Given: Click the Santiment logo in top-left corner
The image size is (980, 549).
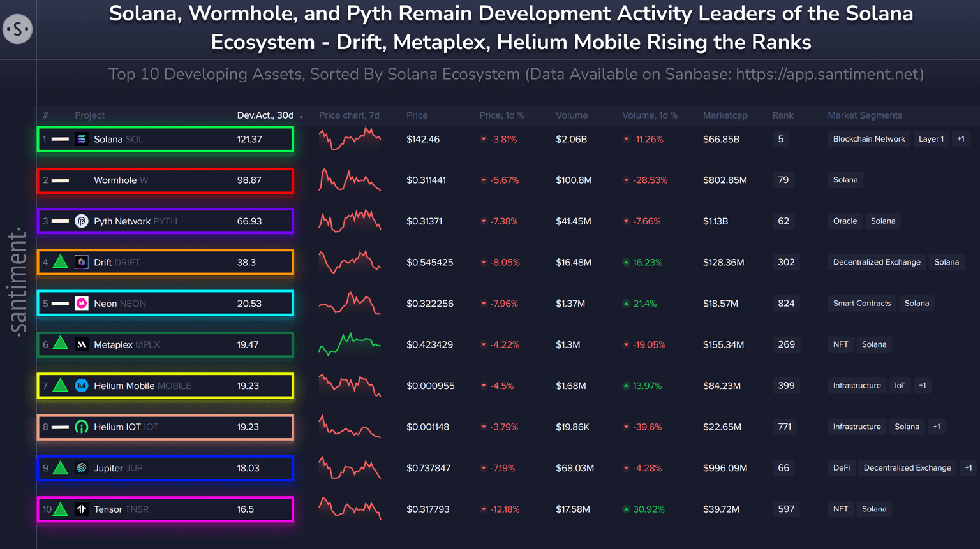Looking at the screenshot, I should tap(17, 29).
